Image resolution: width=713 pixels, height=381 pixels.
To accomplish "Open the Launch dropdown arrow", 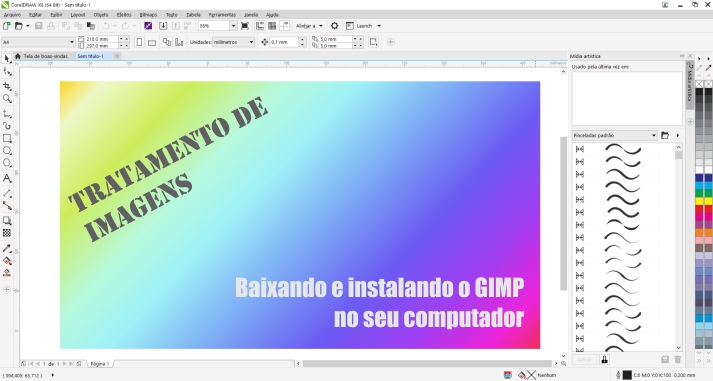I will 379,26.
